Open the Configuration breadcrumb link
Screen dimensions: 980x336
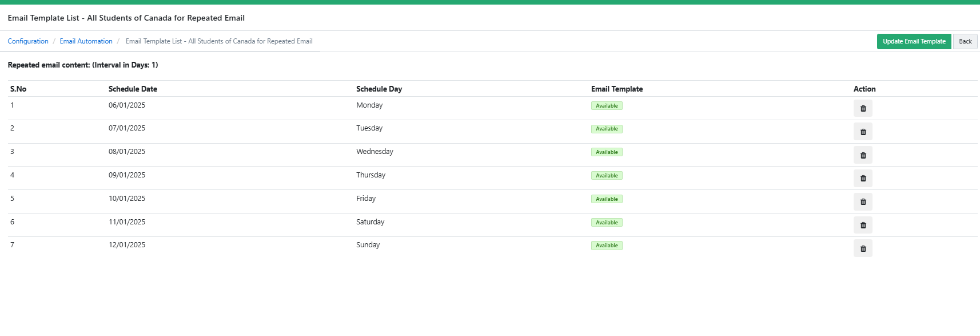click(x=28, y=41)
